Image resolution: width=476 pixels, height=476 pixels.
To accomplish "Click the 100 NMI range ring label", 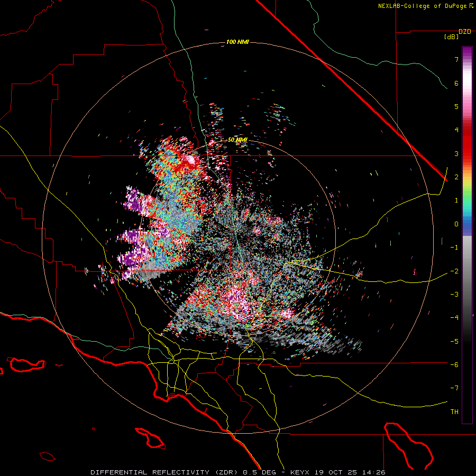I will click(x=237, y=42).
